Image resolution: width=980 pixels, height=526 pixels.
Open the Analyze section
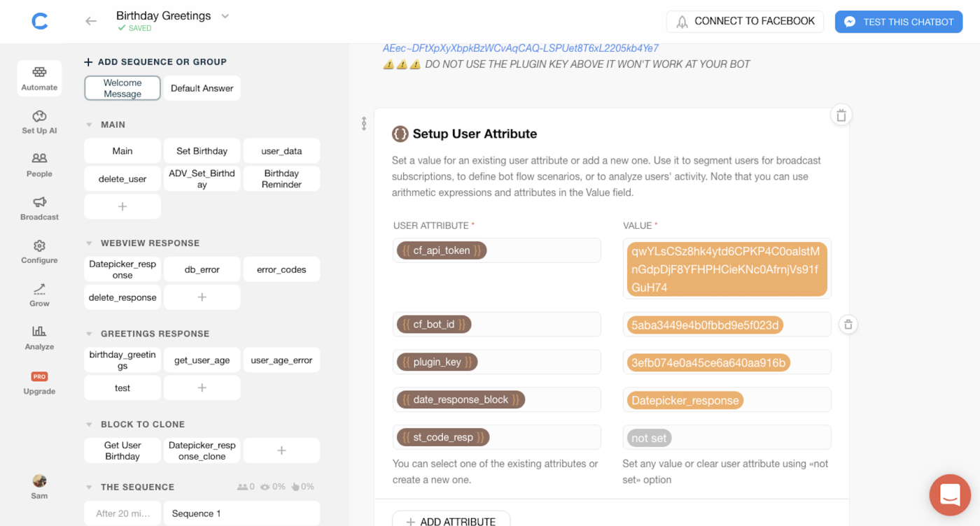(39, 338)
